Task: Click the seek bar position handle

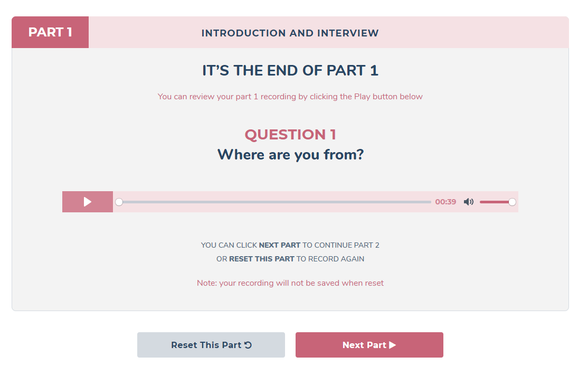Action: (x=119, y=202)
